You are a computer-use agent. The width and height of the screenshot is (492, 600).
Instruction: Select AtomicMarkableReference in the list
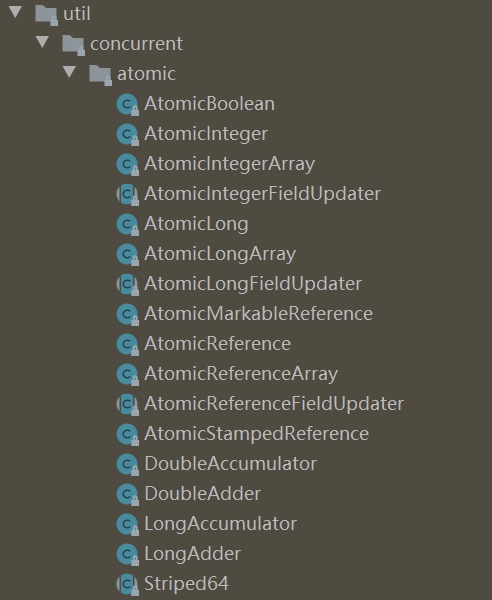pos(259,314)
